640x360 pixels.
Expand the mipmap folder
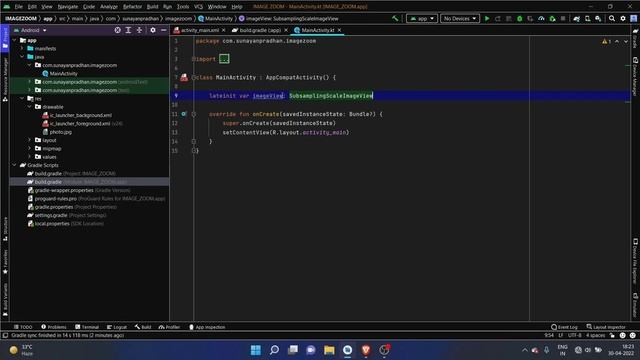[29, 148]
